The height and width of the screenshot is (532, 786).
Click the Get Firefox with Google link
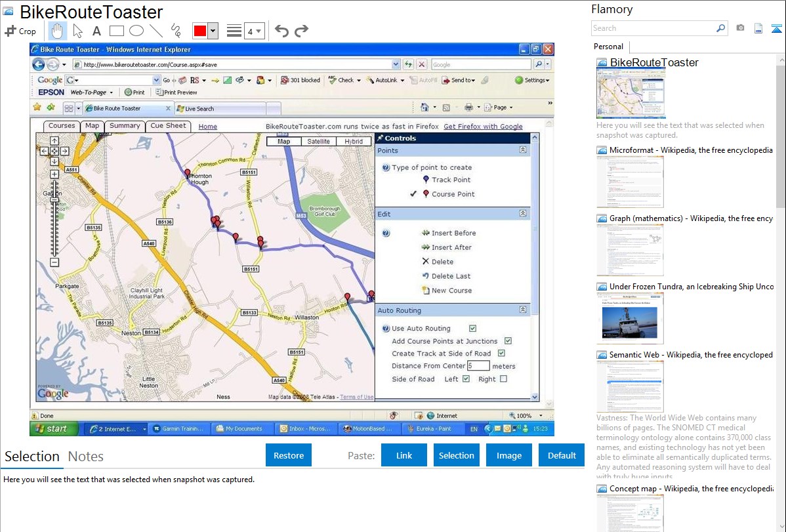484,127
